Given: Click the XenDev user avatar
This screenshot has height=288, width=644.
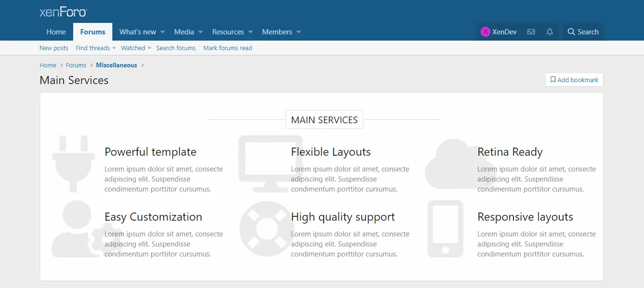Looking at the screenshot, I should (485, 32).
